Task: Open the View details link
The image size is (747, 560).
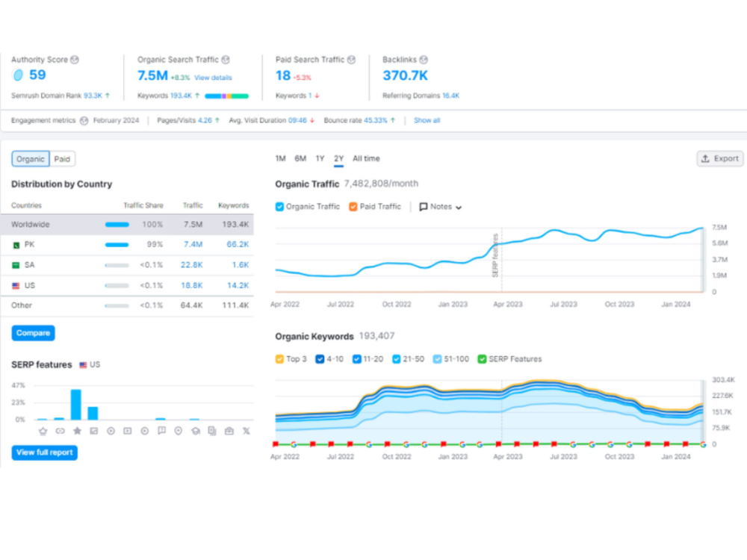Action: coord(213,78)
